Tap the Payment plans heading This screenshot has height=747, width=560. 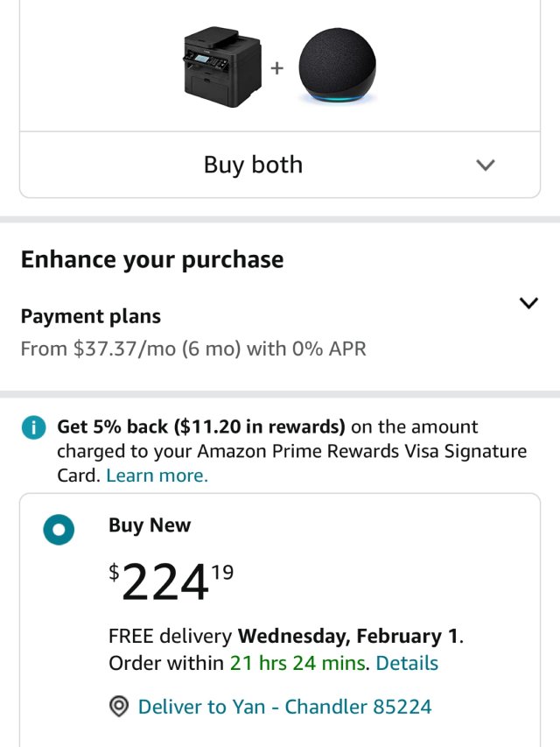pyautogui.click(x=91, y=316)
